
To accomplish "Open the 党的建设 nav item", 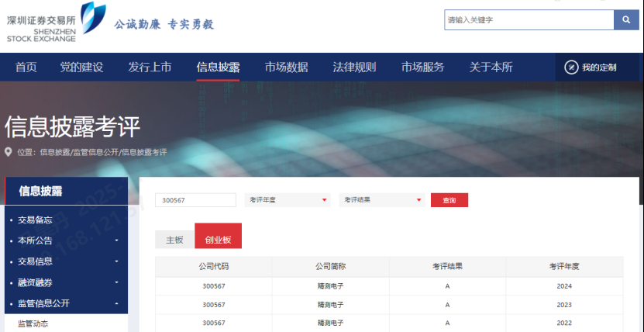I will coord(81,67).
